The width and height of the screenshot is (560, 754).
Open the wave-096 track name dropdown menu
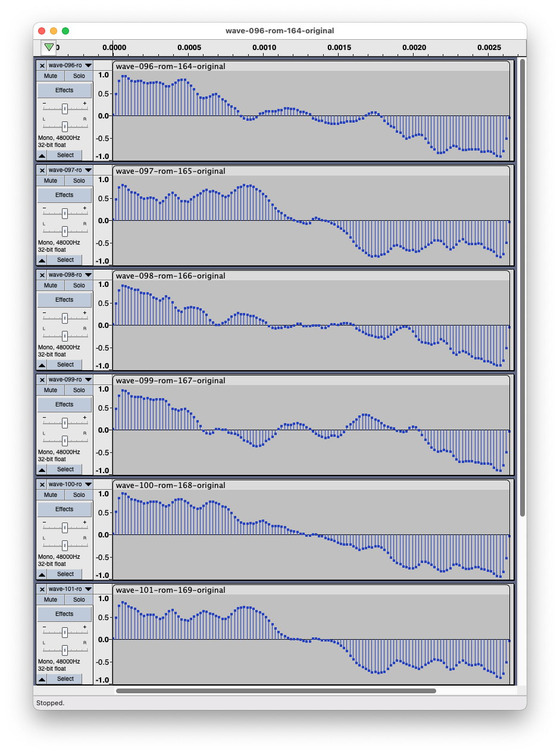70,65
